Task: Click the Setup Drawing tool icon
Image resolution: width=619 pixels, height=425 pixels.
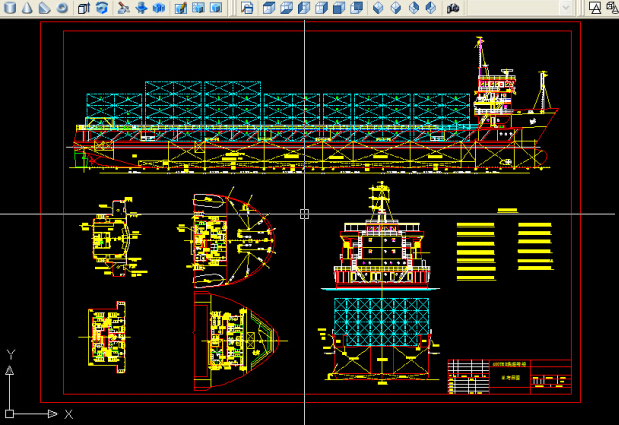Action: [180, 8]
